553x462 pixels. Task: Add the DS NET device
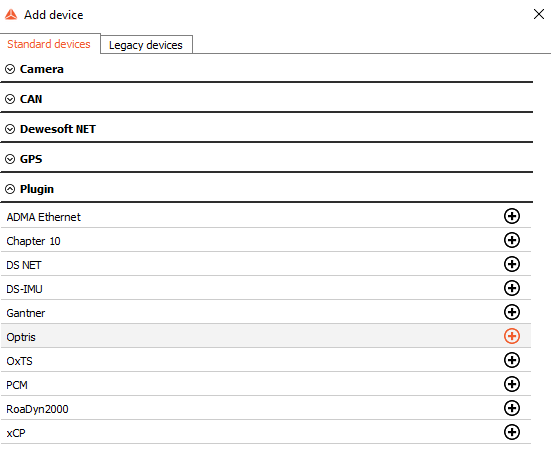tap(511, 264)
